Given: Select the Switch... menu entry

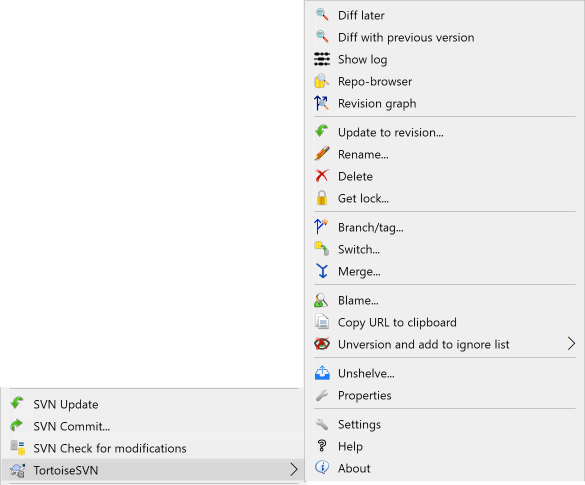Looking at the screenshot, I should tap(445, 249).
